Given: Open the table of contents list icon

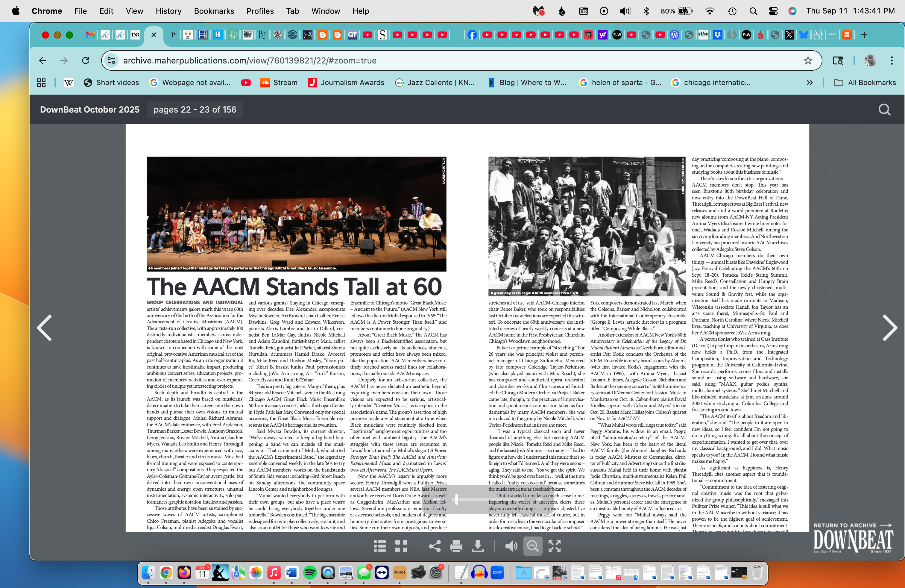Looking at the screenshot, I should coord(379,546).
